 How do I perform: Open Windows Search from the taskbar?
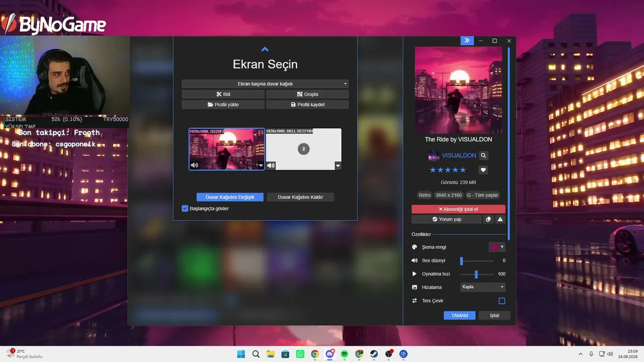[x=256, y=354]
